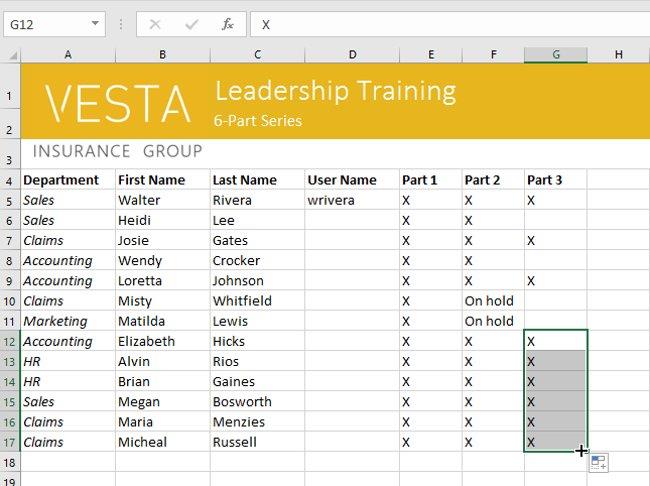Select the cell containing Crocker
650x486 pixels.
pos(257,261)
